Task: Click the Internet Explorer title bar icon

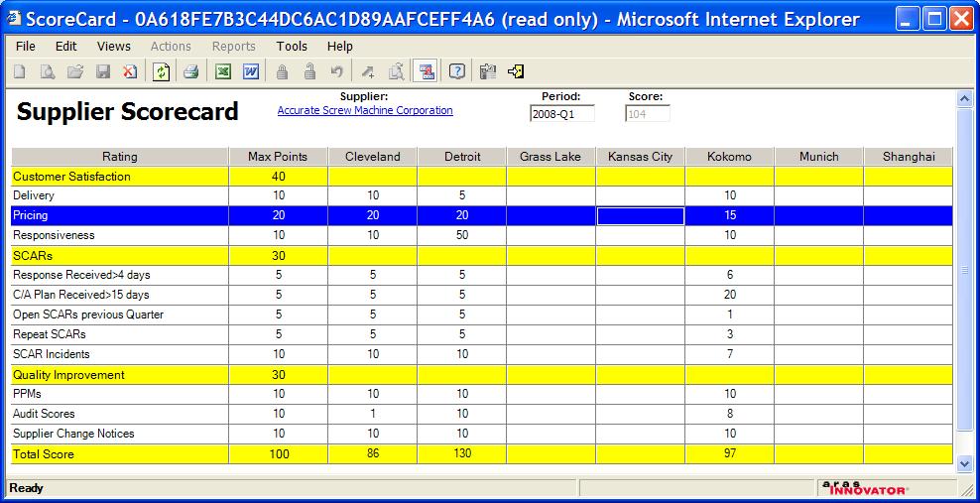Action: [x=13, y=19]
